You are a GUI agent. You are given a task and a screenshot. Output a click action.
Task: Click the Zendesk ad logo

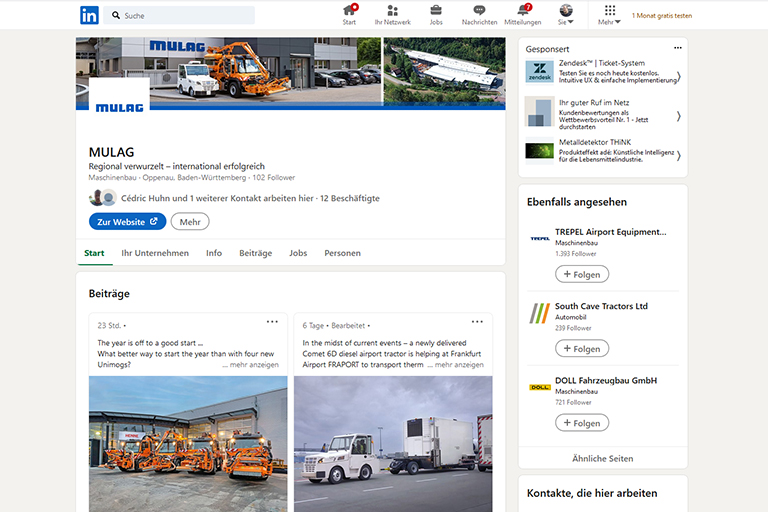tap(540, 72)
